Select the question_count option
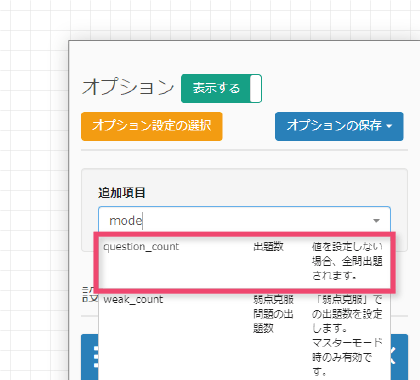The width and height of the screenshot is (420, 380). tap(244, 261)
